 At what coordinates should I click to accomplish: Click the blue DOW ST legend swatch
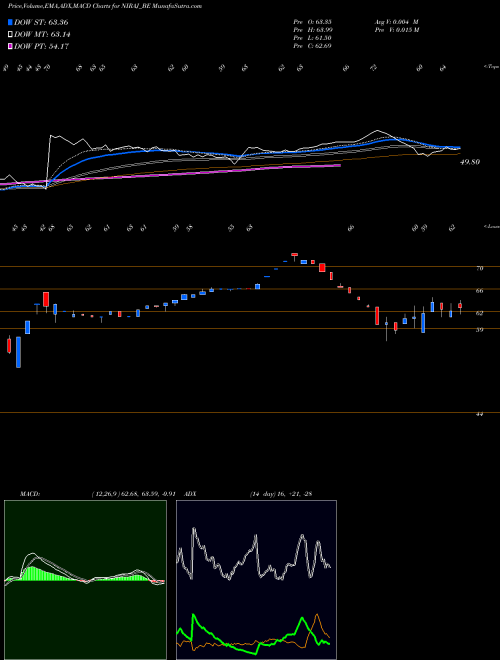coord(10,22)
